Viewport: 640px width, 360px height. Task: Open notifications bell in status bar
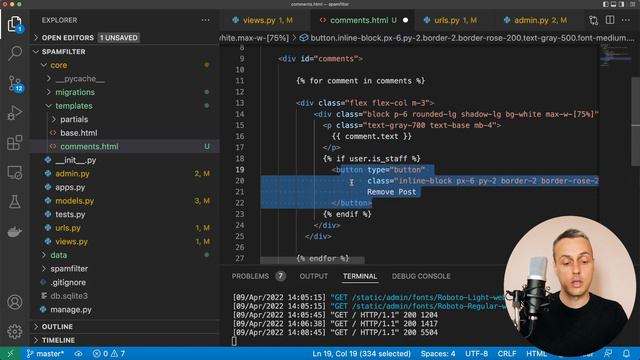click(x=626, y=353)
